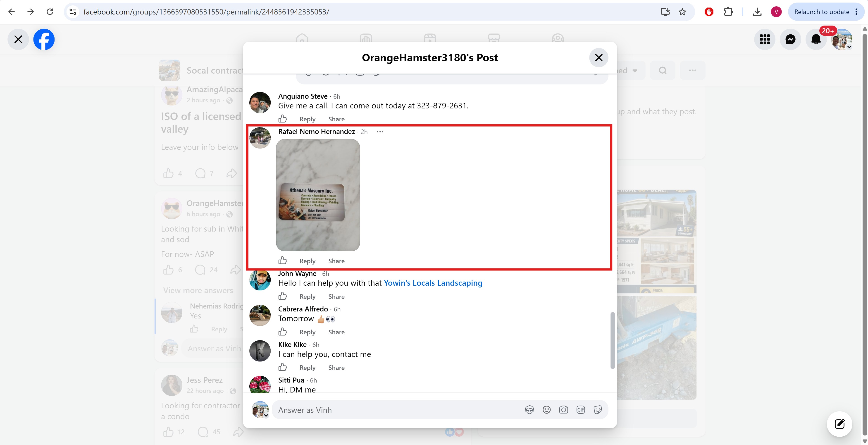Image resolution: width=868 pixels, height=445 pixels.
Task: Share Rafael Nemo Hernandez's comment
Action: click(x=336, y=261)
